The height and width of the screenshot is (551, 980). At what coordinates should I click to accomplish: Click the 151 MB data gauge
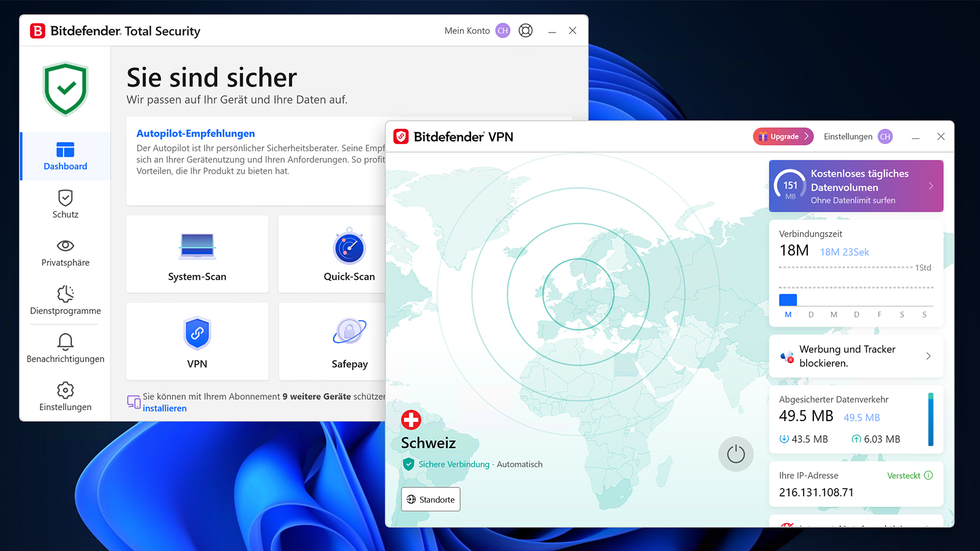click(x=790, y=186)
